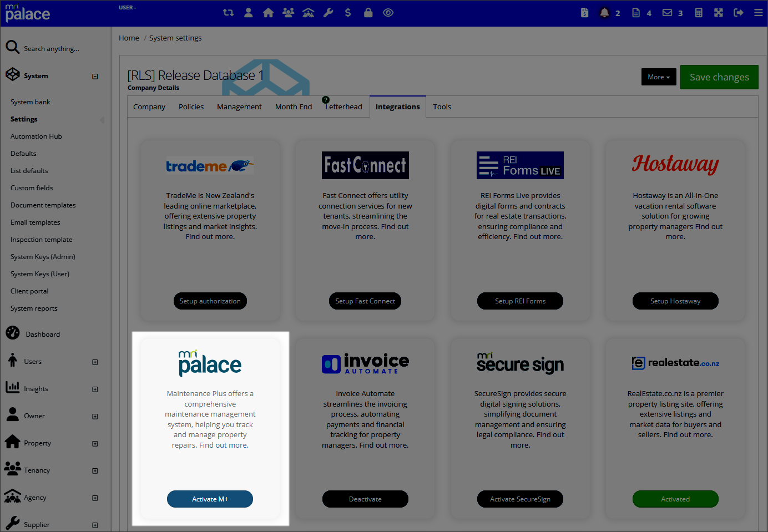
Task: Switch to the Tools tab
Action: coord(442,107)
